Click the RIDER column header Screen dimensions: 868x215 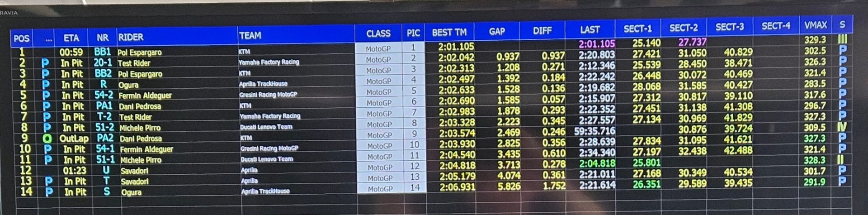[x=131, y=37]
